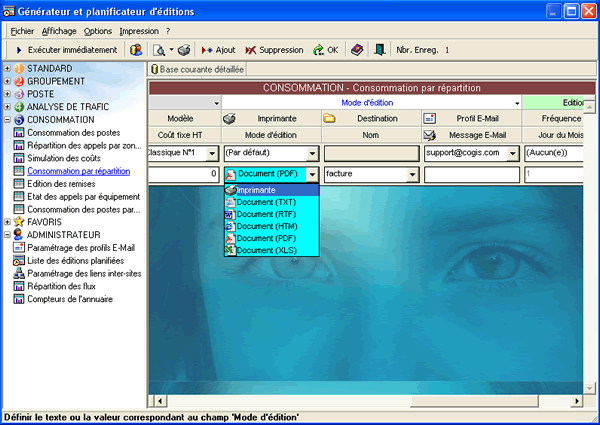Click the help book icon in the toolbar

coord(357,49)
